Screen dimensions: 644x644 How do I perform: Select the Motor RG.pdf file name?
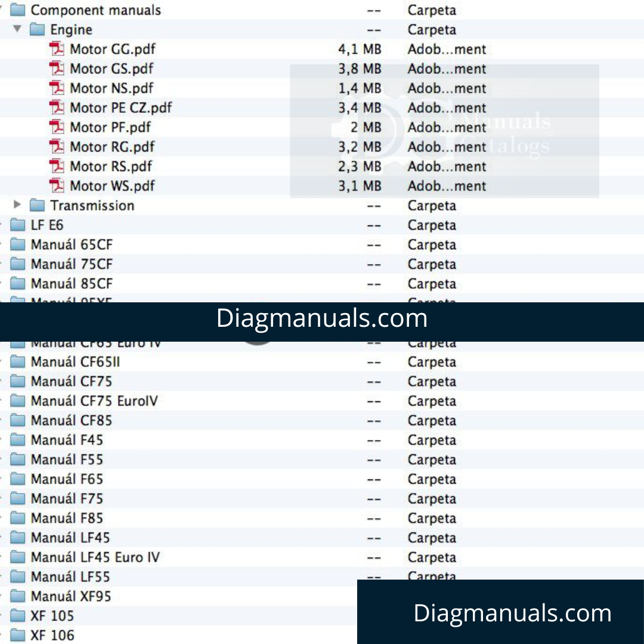112,147
